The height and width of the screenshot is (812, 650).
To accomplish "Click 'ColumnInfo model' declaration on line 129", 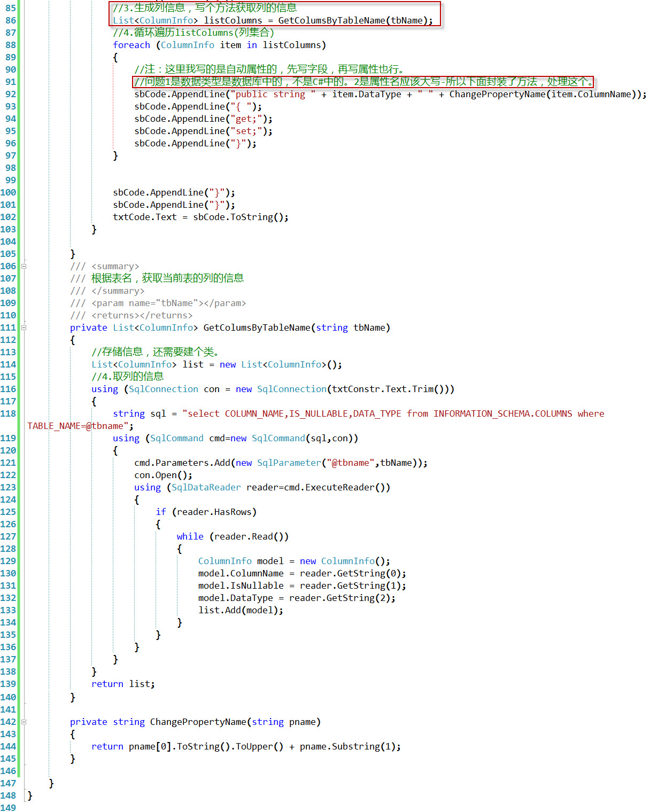I will point(241,561).
